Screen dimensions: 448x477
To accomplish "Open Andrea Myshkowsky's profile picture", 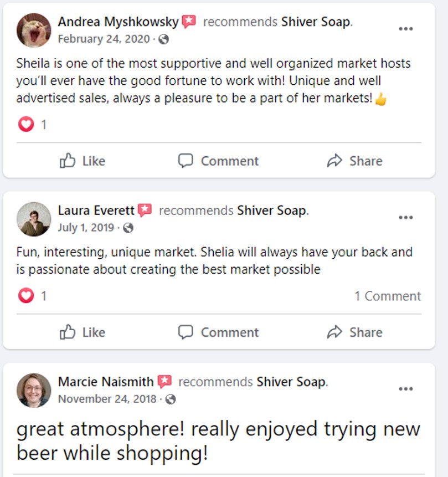I will pyautogui.click(x=34, y=30).
